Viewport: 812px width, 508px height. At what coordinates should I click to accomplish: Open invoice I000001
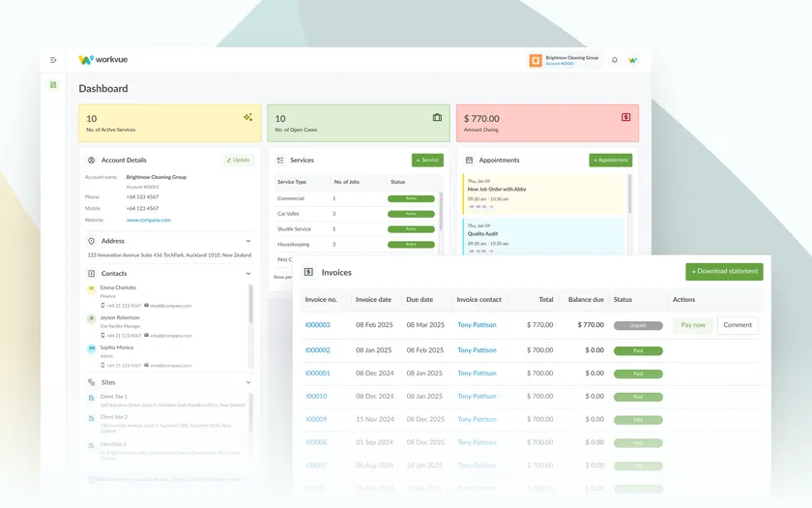317,374
